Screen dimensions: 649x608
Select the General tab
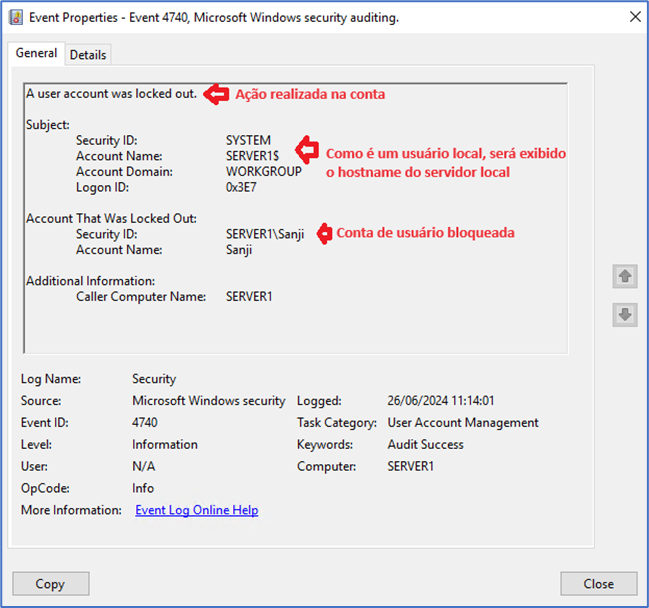point(36,54)
